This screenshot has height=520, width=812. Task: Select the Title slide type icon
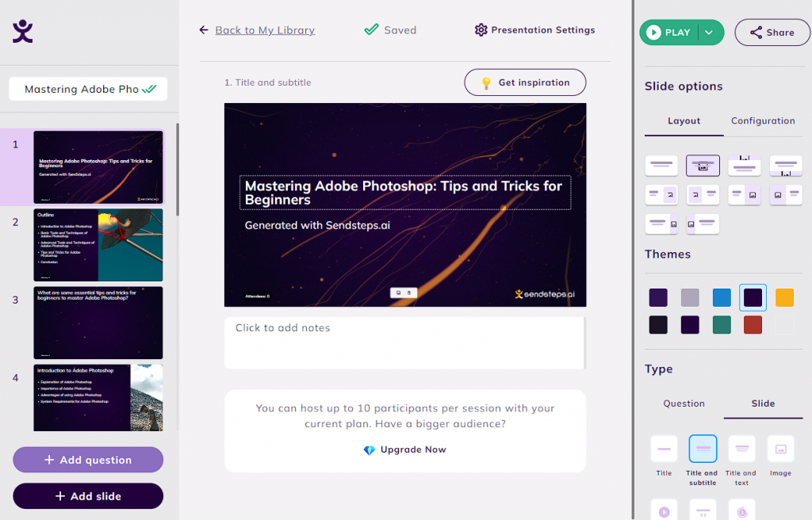[664, 449]
